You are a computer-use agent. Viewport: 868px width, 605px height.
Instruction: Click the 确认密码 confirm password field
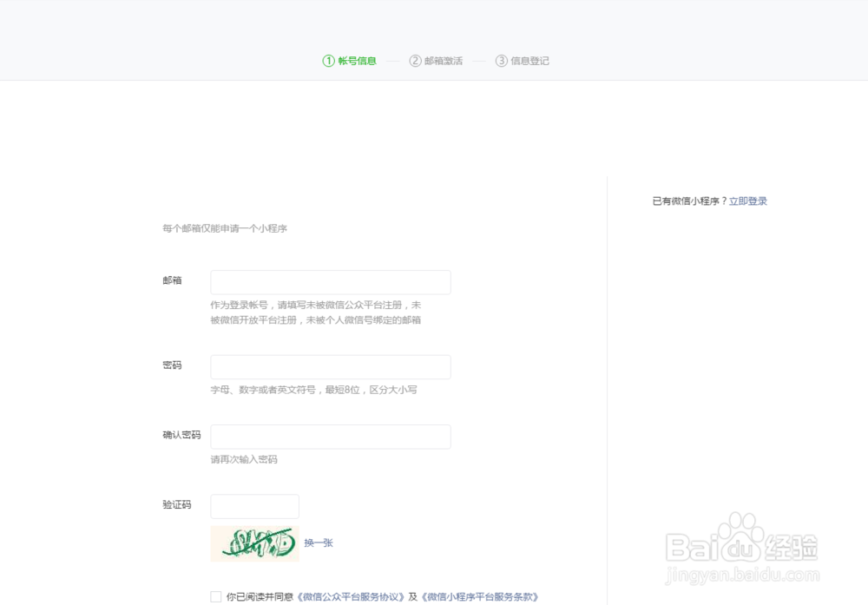(331, 437)
